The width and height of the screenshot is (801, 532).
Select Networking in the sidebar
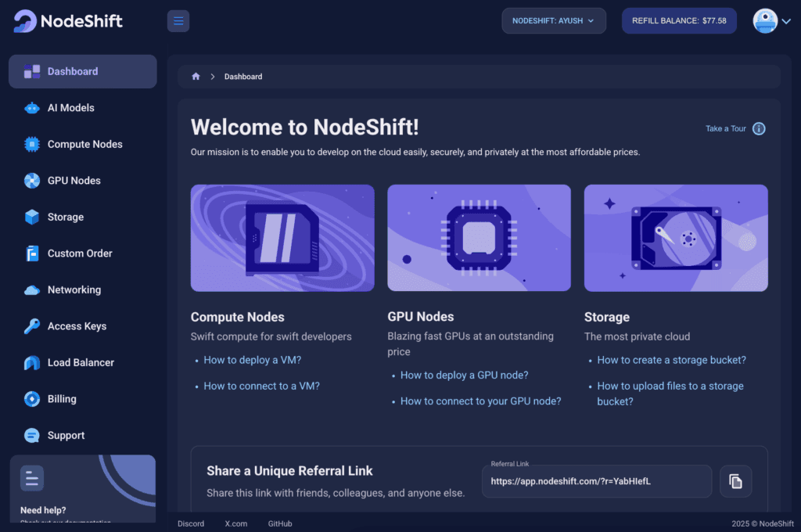(x=83, y=289)
